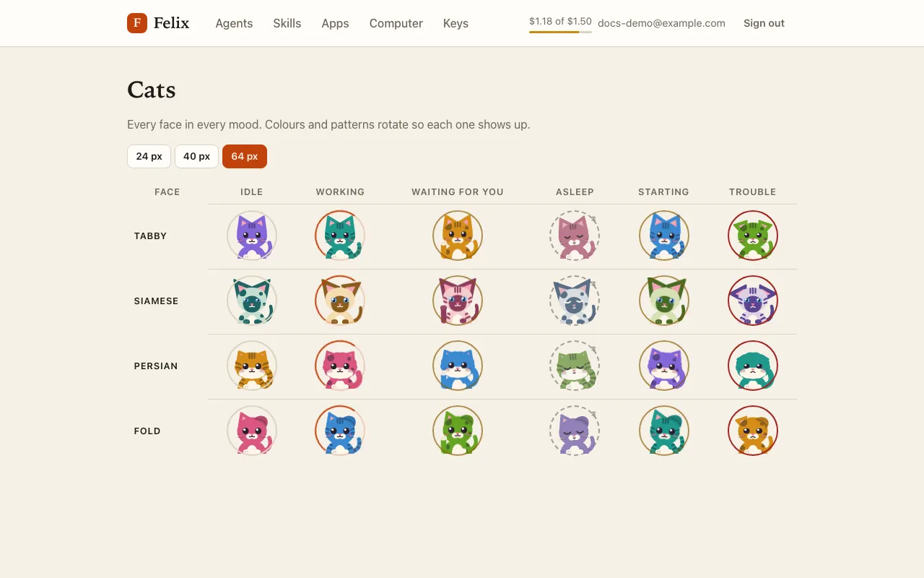Open the Keys page

click(456, 23)
